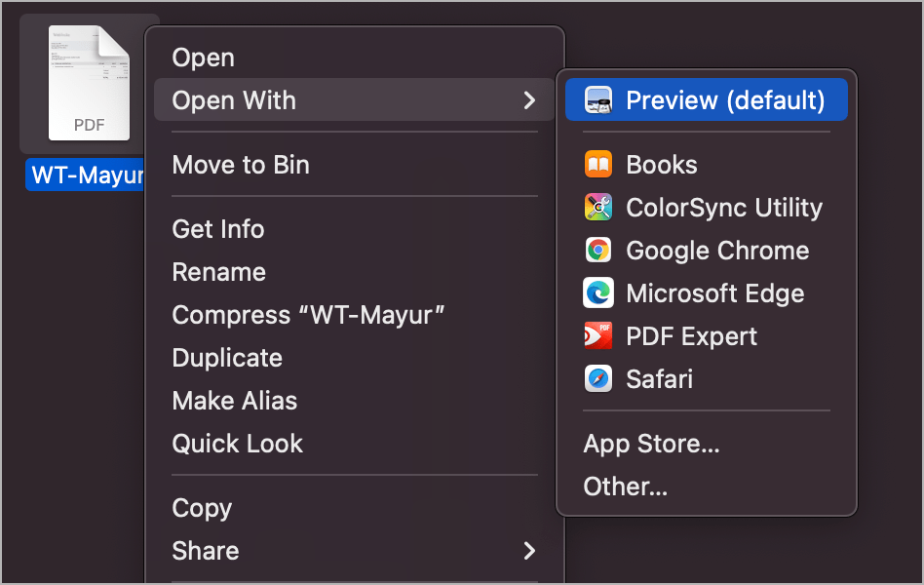This screenshot has height=585, width=924.
Task: Open with Preview (default) label
Action: (x=725, y=100)
